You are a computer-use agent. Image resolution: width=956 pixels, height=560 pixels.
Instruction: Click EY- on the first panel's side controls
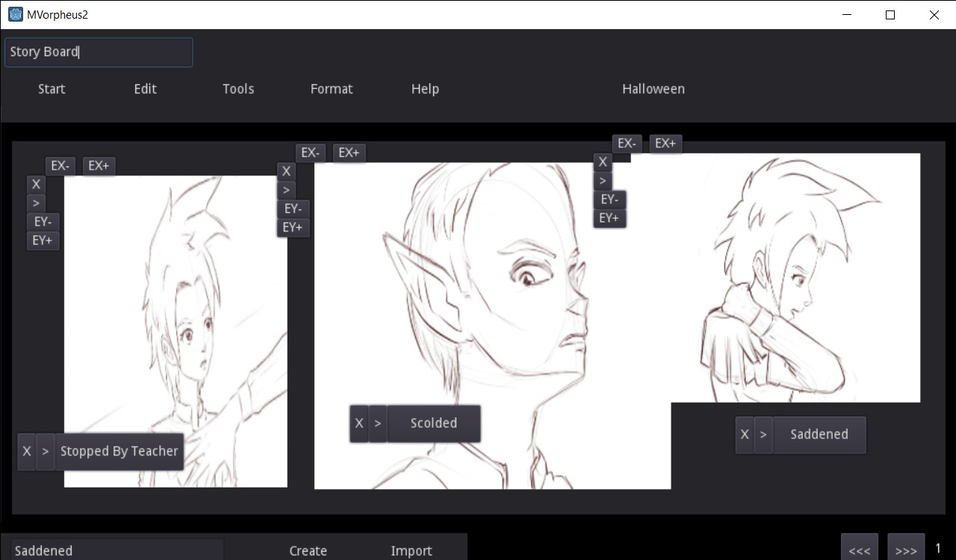43,222
